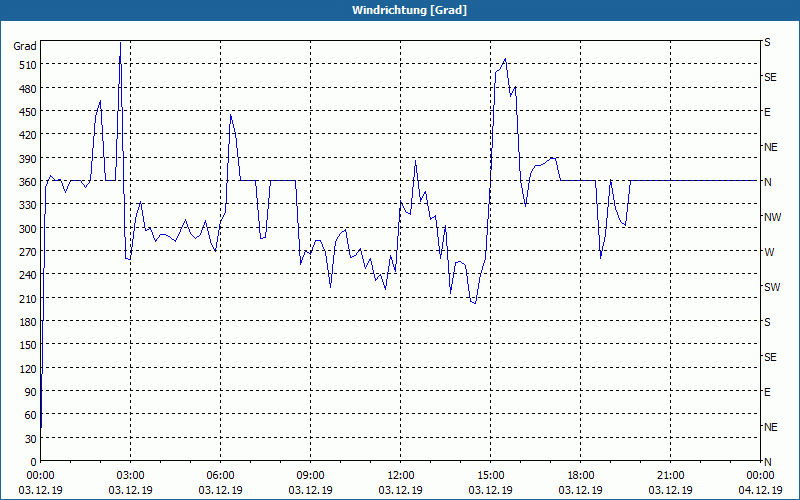The image size is (800, 500).
Task: Click the NE compass label between 30 and 60
Action: click(x=771, y=427)
